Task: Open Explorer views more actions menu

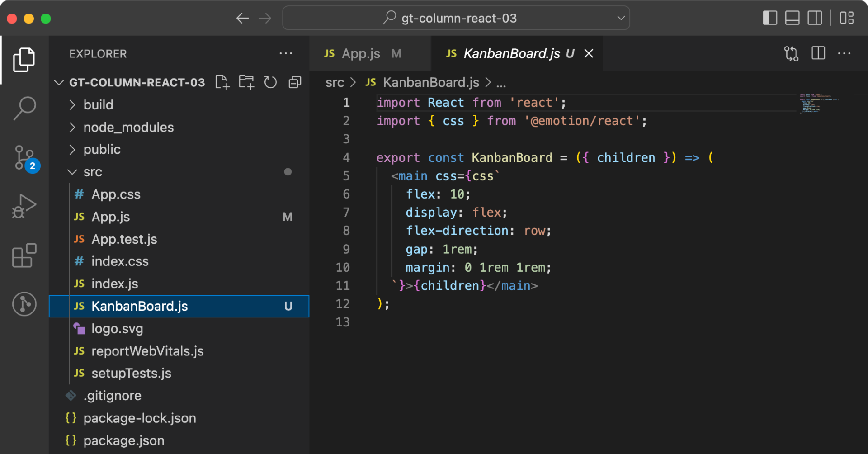Action: click(x=286, y=53)
